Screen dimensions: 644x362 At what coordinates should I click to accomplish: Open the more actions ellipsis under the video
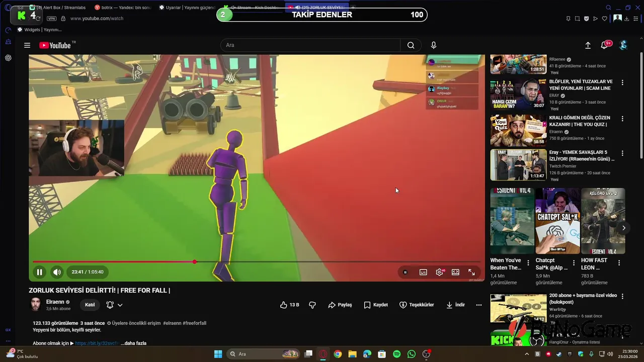(479, 305)
